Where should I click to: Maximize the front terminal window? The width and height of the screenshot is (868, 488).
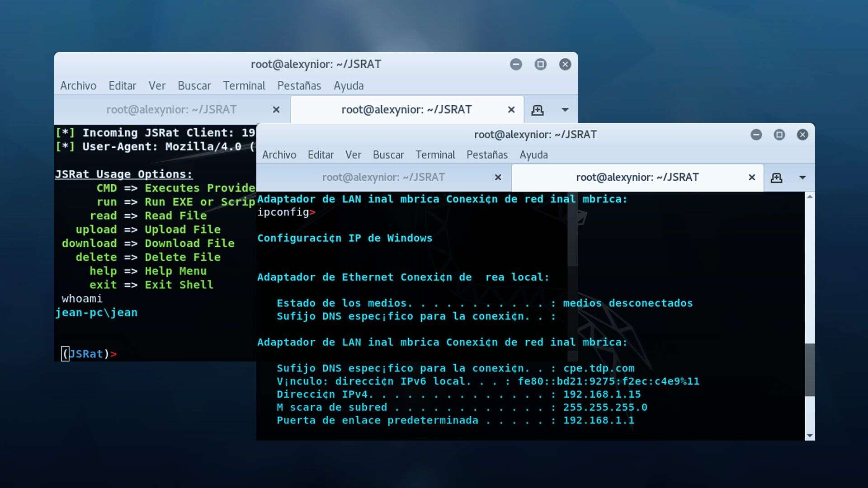[779, 134]
